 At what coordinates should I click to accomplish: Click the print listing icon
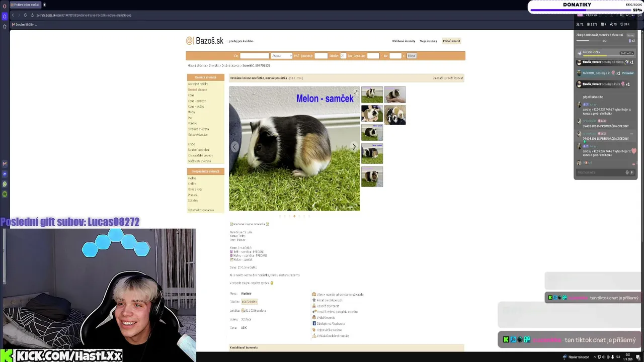coord(314,318)
